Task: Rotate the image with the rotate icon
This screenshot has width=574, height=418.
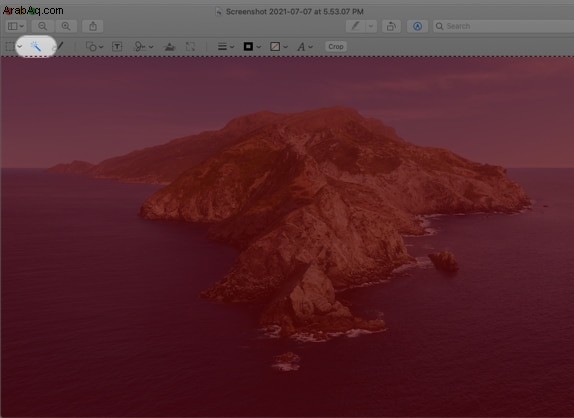Action: tap(391, 26)
